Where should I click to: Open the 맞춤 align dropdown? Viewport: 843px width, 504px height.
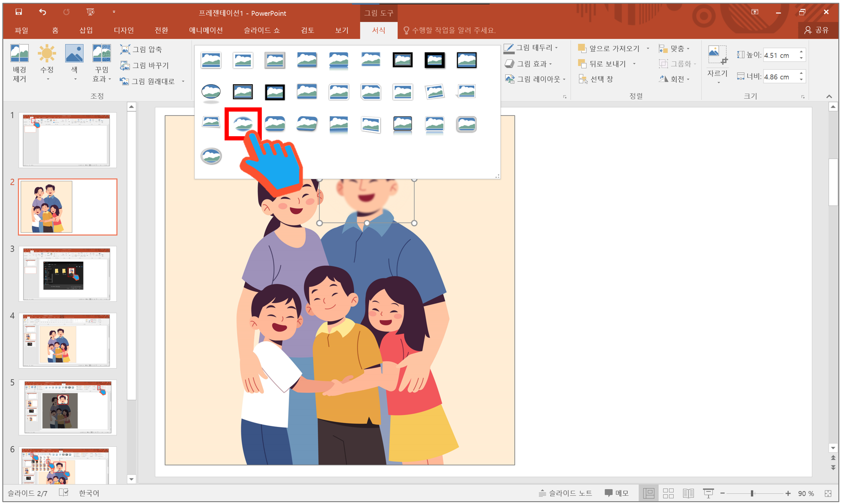point(674,48)
